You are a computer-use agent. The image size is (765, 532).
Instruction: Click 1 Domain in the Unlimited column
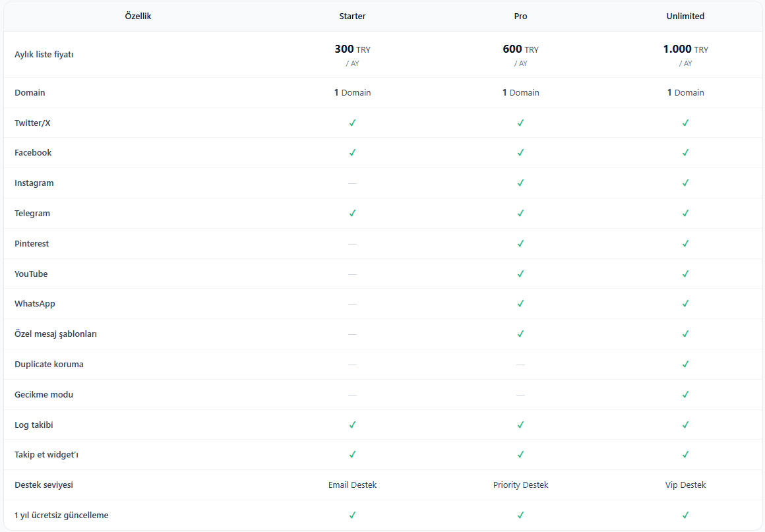[x=685, y=93]
